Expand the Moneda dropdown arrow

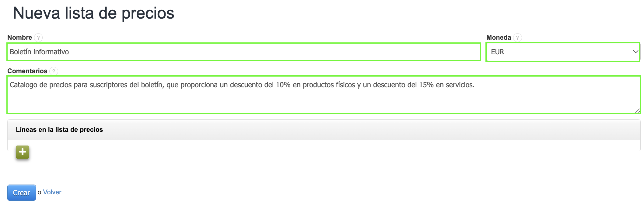click(x=635, y=52)
